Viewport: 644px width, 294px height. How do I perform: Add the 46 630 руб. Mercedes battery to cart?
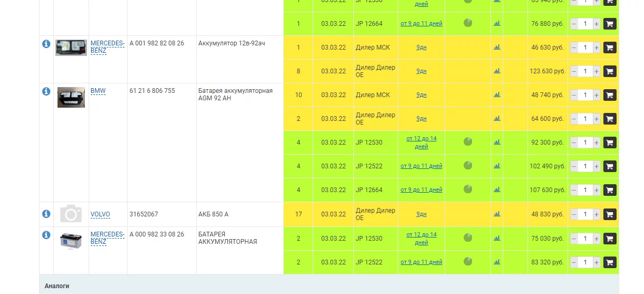coord(610,48)
